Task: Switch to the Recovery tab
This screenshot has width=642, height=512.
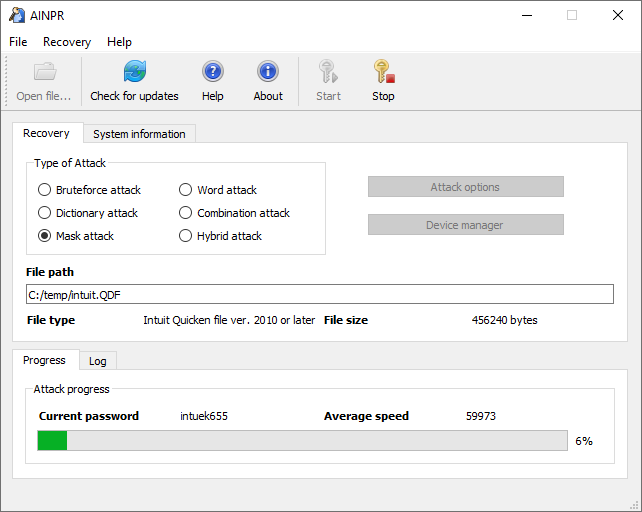Action: [46, 133]
